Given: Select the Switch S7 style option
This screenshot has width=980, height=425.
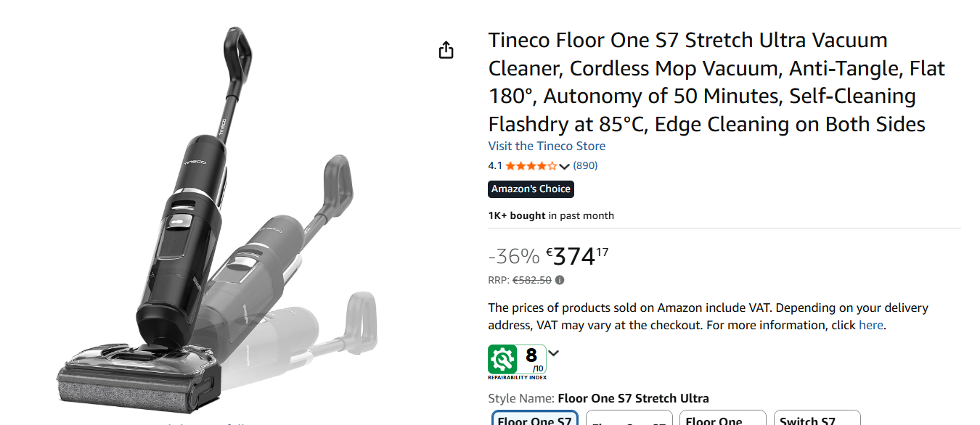Looking at the screenshot, I should [x=817, y=420].
